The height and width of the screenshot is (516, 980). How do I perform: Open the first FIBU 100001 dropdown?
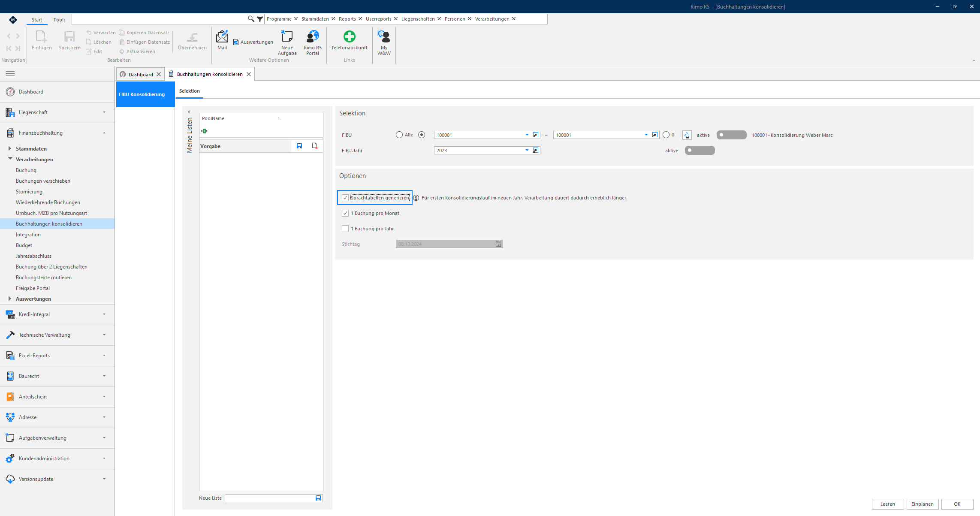pos(527,135)
